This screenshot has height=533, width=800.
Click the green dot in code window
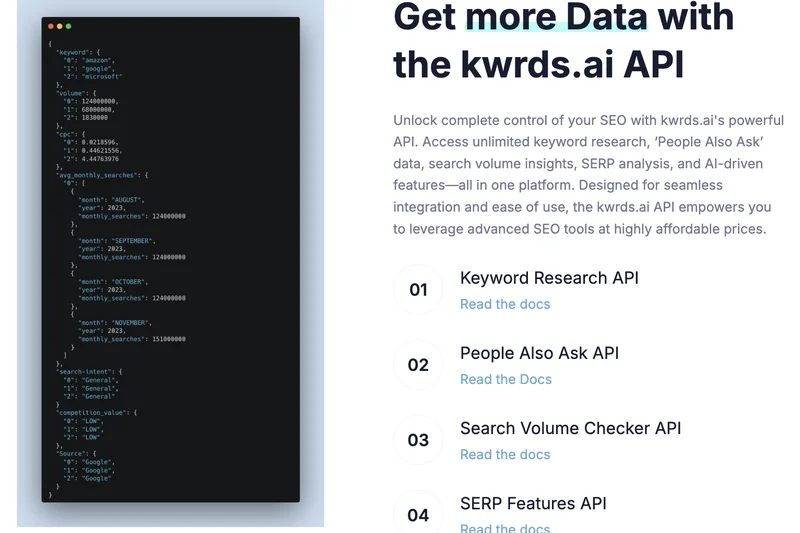click(68, 26)
